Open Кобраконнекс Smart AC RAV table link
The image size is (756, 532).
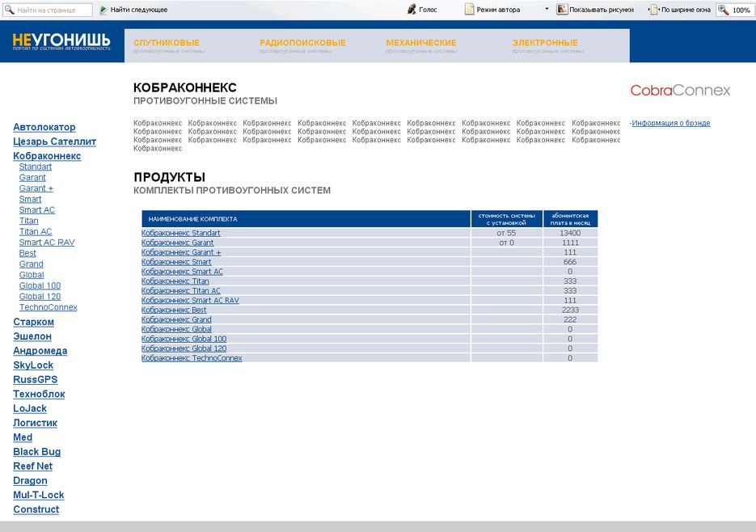tap(190, 301)
